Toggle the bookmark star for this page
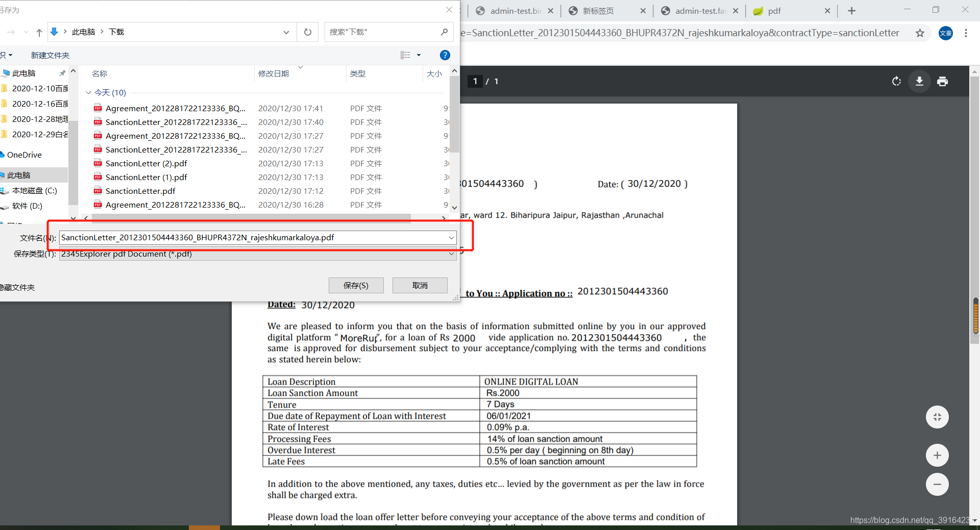This screenshot has width=980, height=530. [920, 33]
